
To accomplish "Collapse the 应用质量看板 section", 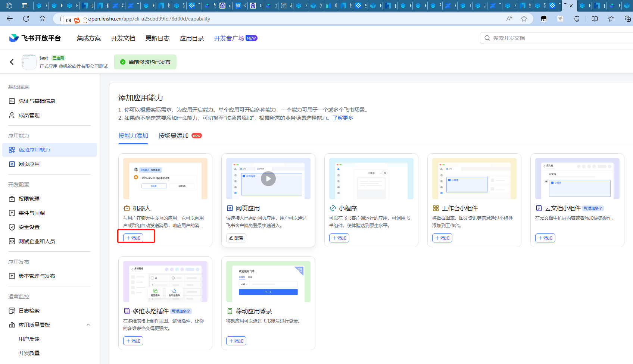I will coord(88,325).
